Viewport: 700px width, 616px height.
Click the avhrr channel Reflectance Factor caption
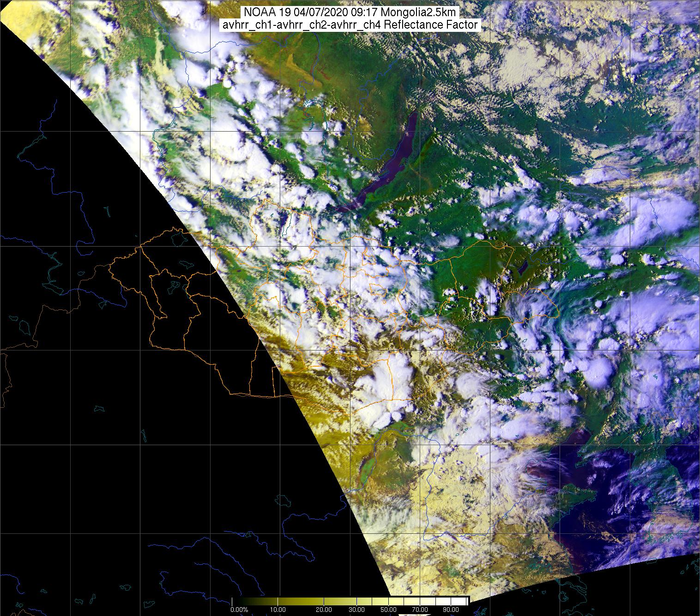350,24
